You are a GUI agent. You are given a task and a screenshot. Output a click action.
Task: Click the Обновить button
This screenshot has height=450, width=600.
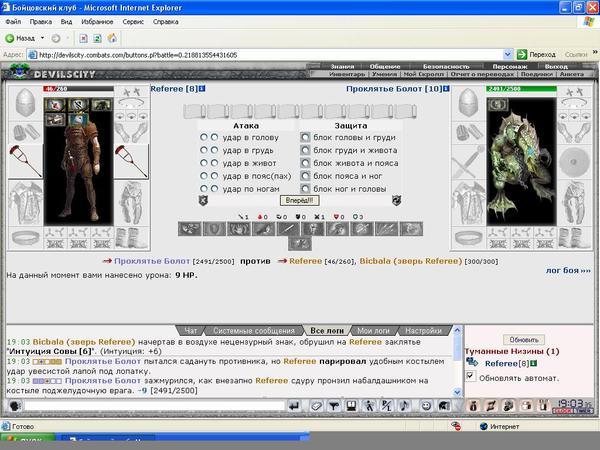point(524,339)
